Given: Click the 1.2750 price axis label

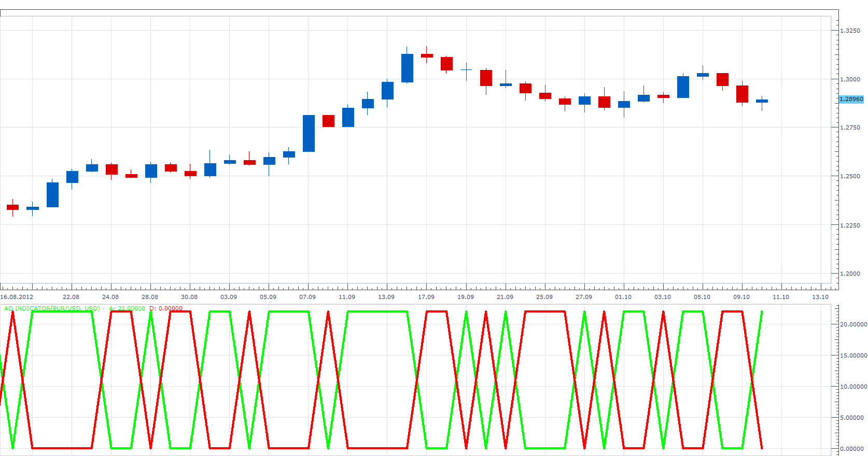Looking at the screenshot, I should [850, 127].
